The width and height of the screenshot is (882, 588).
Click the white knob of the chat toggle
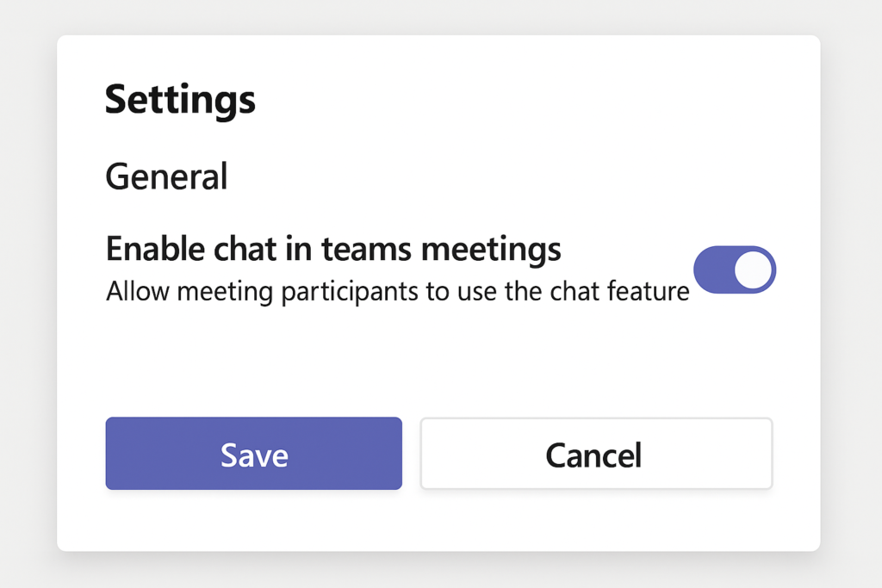[x=753, y=269]
